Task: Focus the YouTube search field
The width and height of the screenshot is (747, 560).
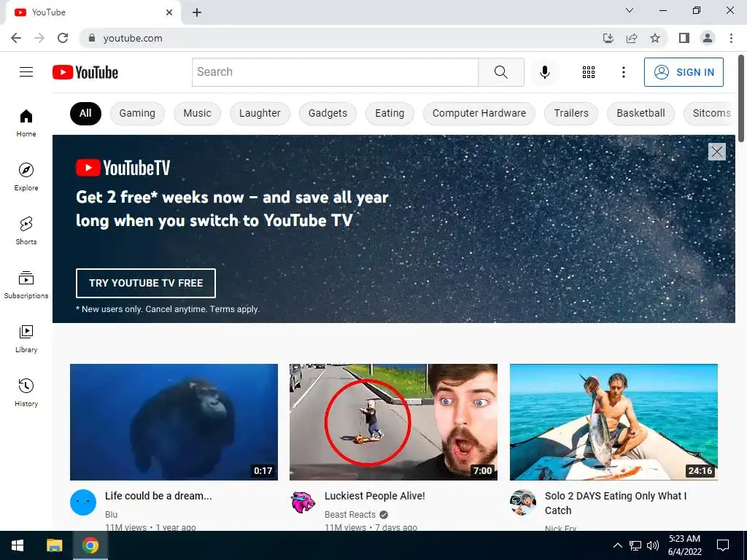Action: 336,72
